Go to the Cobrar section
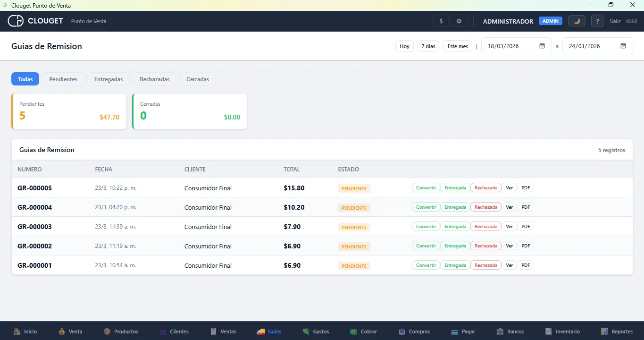This screenshot has width=644, height=340. click(x=363, y=331)
